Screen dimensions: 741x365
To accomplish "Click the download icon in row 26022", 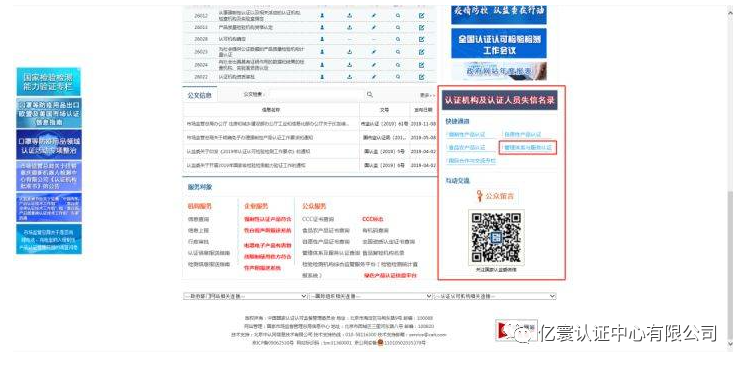I will pyautogui.click(x=350, y=76).
